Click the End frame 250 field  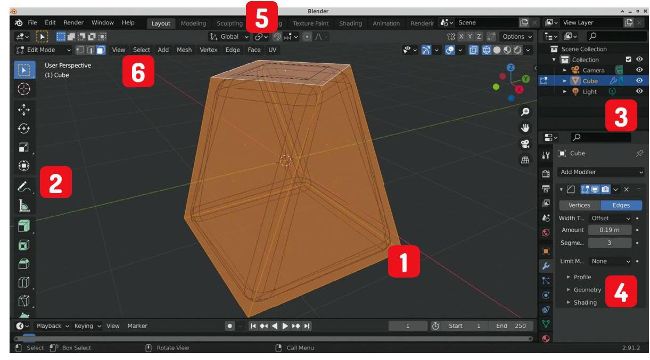pyautogui.click(x=512, y=326)
